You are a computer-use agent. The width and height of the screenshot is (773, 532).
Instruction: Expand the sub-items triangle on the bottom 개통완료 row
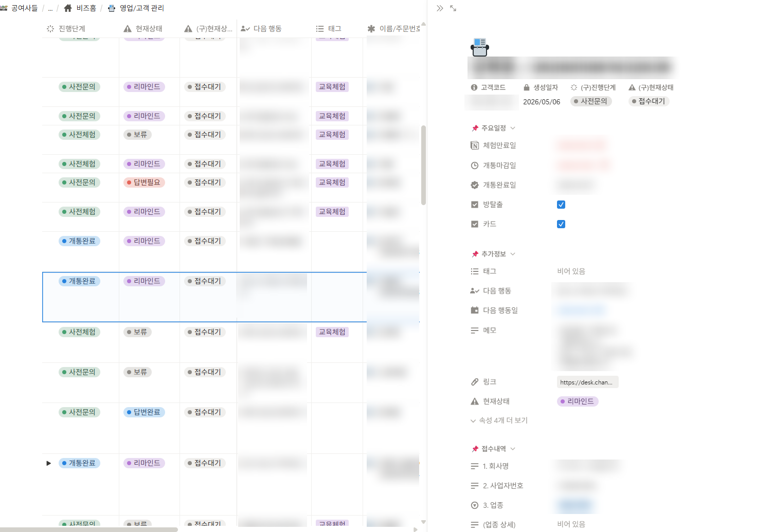tap(49, 463)
